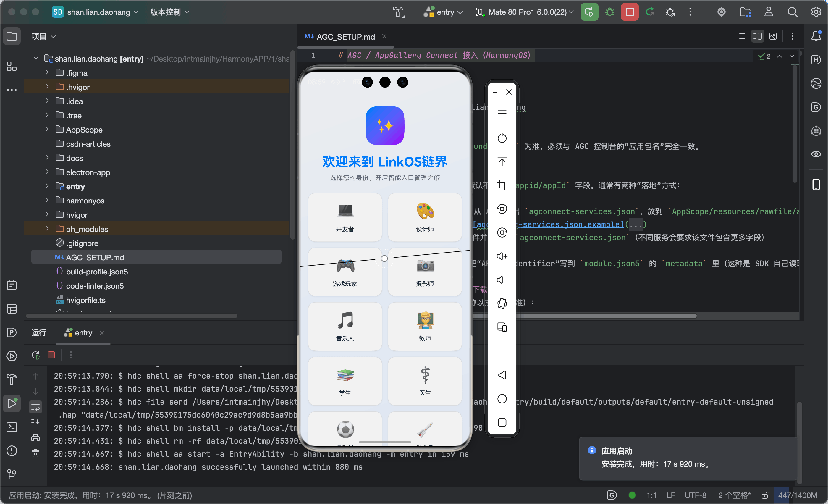Viewport: 828px width, 504px height.
Task: Close the entry Run tab
Action: click(101, 333)
